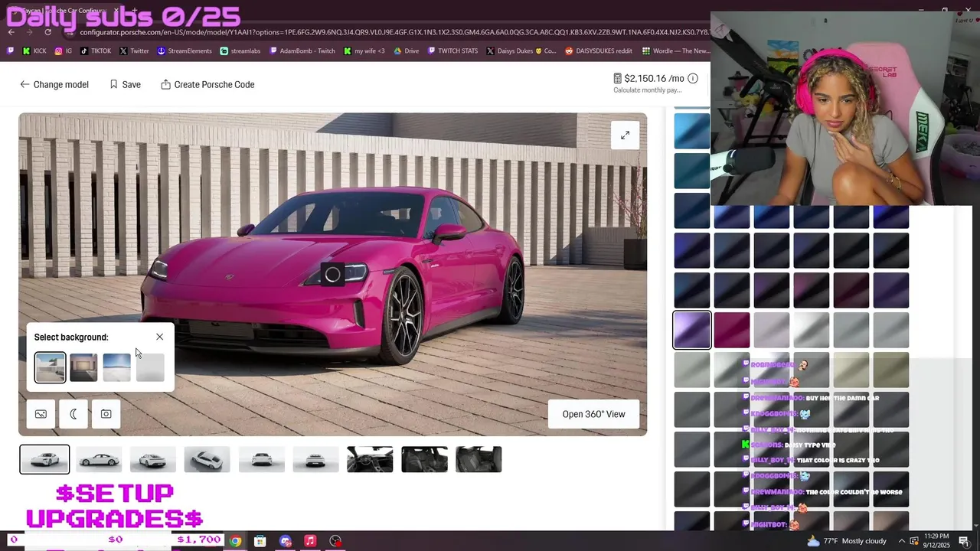This screenshot has height=551, width=980.
Task: Show the rear seats interior thumbnail
Action: (x=479, y=459)
